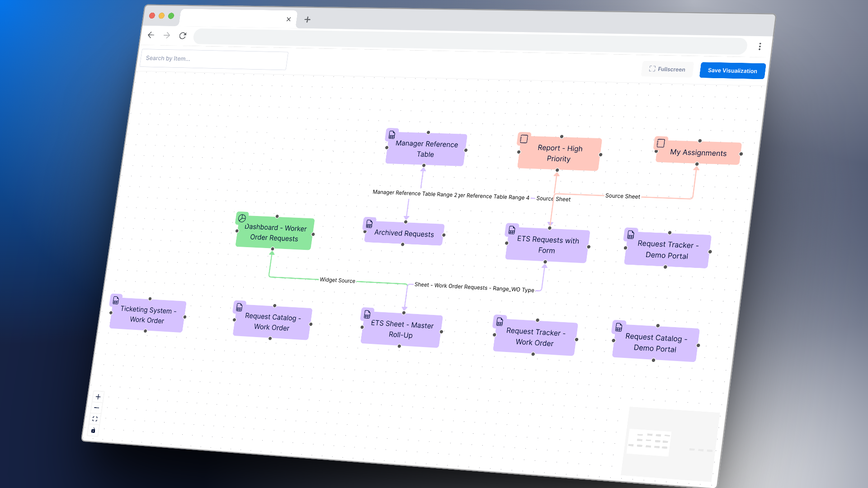Open the browser three-dot menu
The width and height of the screenshot is (868, 488).
760,47
